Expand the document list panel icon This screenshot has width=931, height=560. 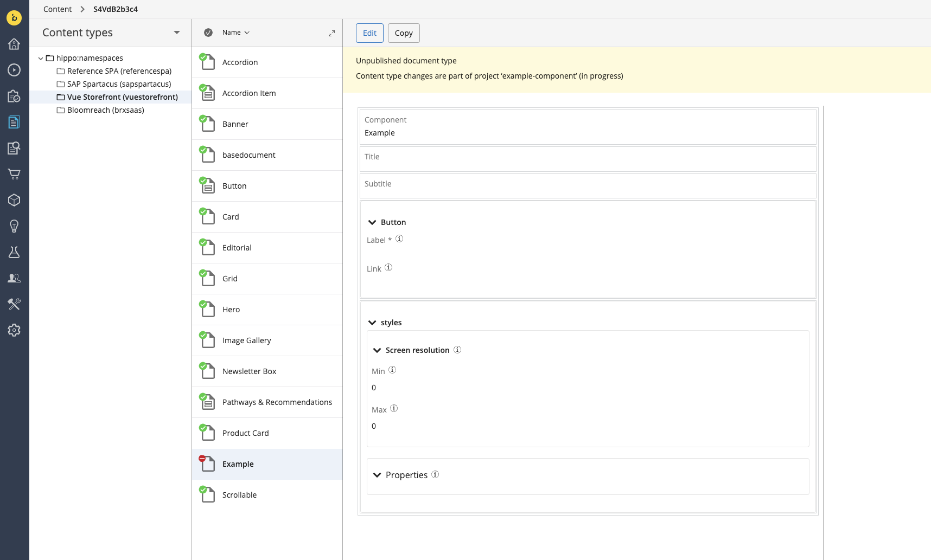point(331,33)
